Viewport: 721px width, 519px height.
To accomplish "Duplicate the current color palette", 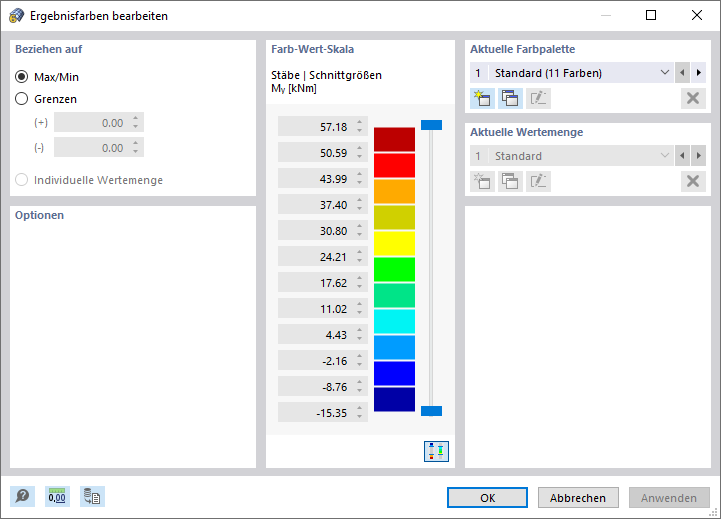I will click(x=510, y=98).
